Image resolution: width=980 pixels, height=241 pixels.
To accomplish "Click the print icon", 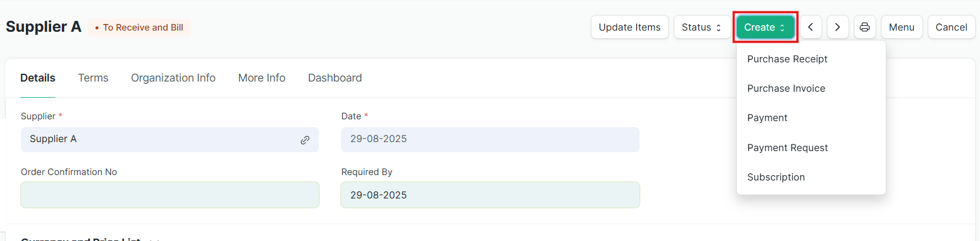I will (865, 27).
